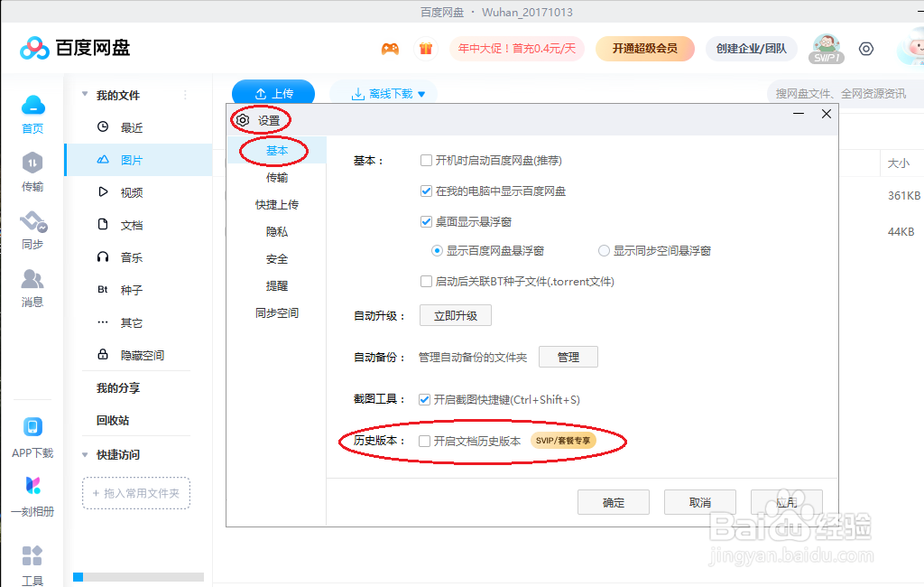Click the document icon next to 文档
The height and width of the screenshot is (587, 924).
103,224
